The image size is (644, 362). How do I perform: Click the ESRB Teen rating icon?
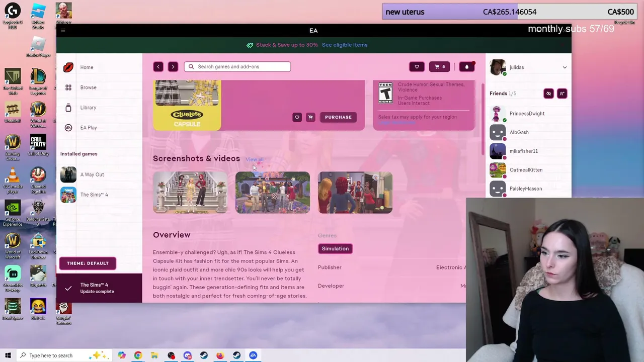[x=385, y=93]
